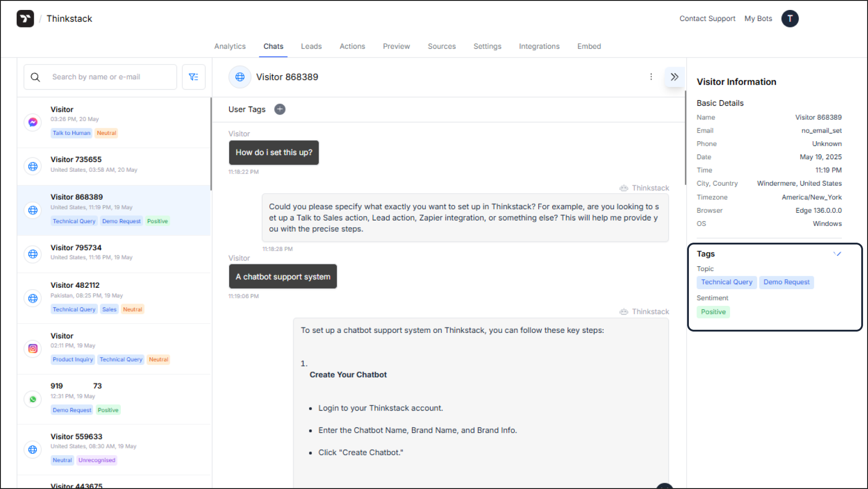Image resolution: width=868 pixels, height=489 pixels.
Task: Click Demo Request tag on 919 73 chat
Action: pos(72,410)
